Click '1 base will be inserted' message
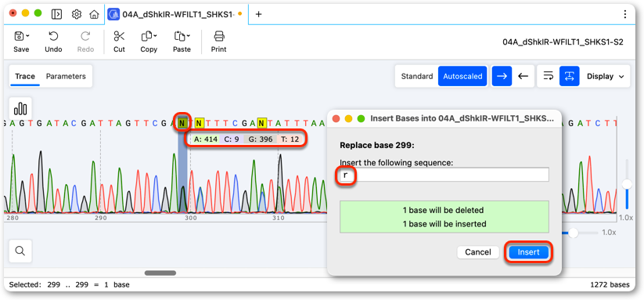Screen dimensions: 644x300 coord(444,224)
